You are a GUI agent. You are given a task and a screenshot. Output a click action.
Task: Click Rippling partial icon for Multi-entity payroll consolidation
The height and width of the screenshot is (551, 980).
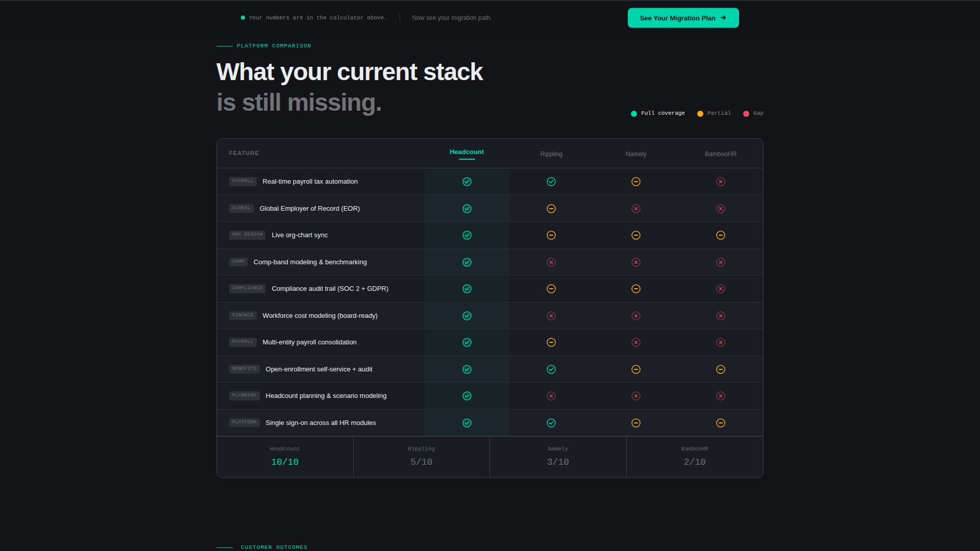[x=551, y=342]
